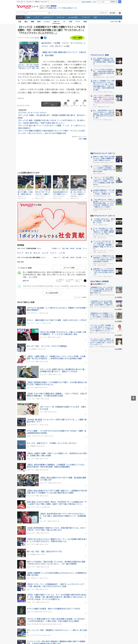Viewport: 138px width, 644px height.
Task: Open 購入履歴 in the header
Action: [x=112, y=13]
